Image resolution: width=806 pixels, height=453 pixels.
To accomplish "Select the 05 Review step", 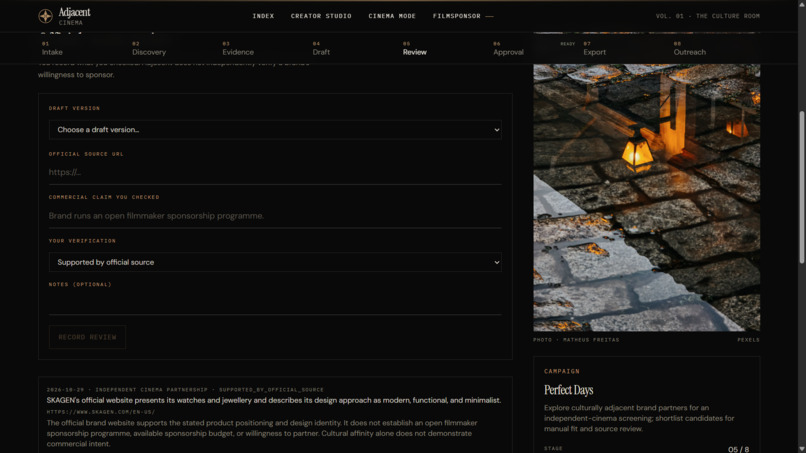I will [x=415, y=48].
